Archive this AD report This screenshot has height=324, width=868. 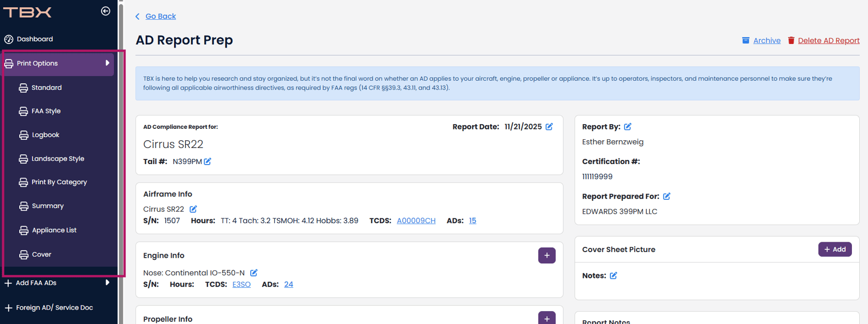click(x=766, y=40)
